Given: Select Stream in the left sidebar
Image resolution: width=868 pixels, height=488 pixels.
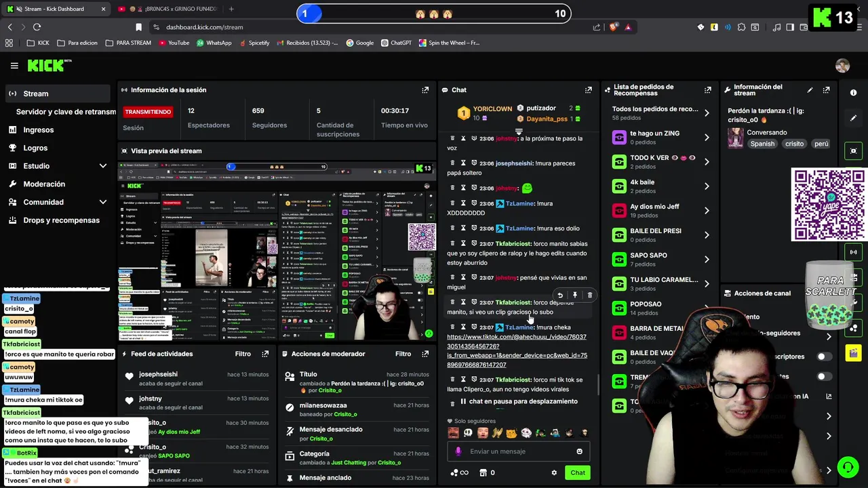Looking at the screenshot, I should pyautogui.click(x=58, y=94).
